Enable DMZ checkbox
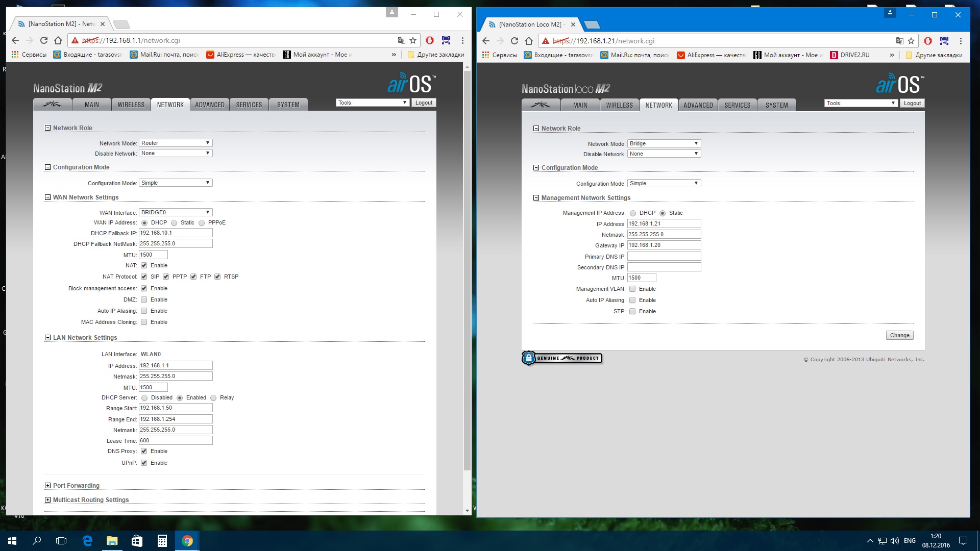 tap(144, 299)
